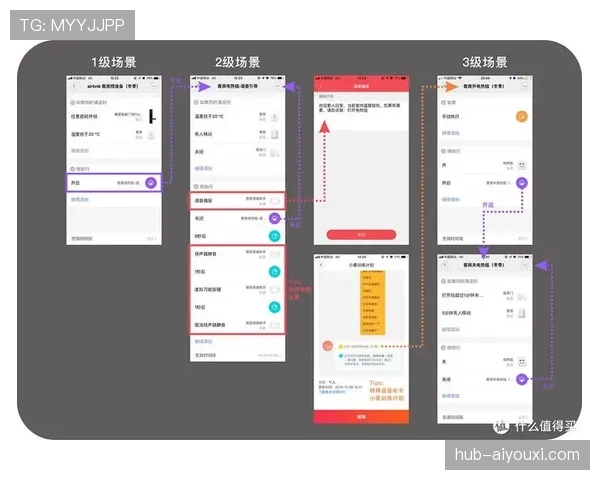Image resolution: width=600 pixels, height=480 pixels.
Task: Tap blue training tips link on 小爱训练计划 screen
Action: [x=332, y=392]
